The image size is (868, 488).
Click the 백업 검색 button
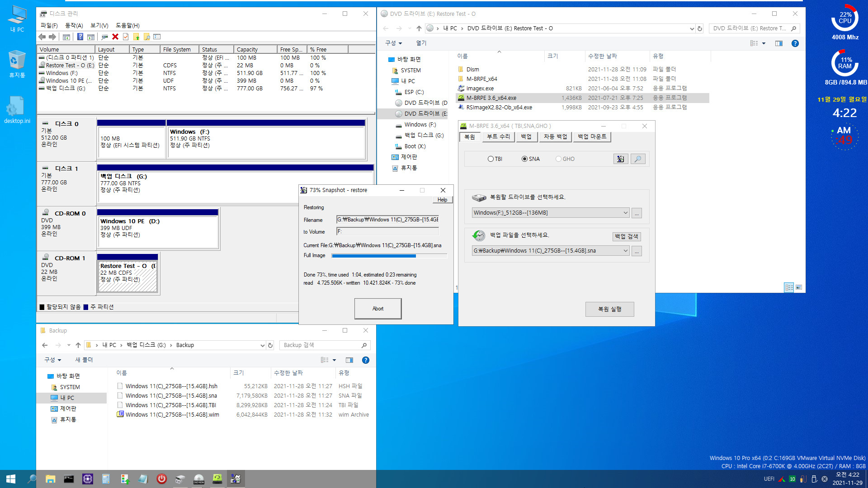point(627,237)
